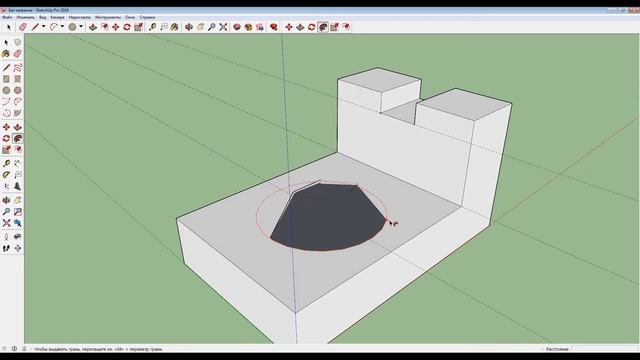This screenshot has height=360, width=640.
Task: Expand the Arc tool dropdown arrow
Action: click(62, 27)
